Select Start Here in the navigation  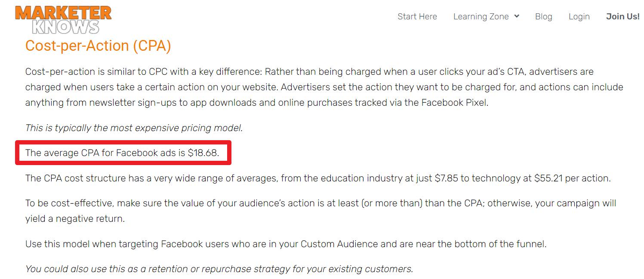tap(417, 16)
